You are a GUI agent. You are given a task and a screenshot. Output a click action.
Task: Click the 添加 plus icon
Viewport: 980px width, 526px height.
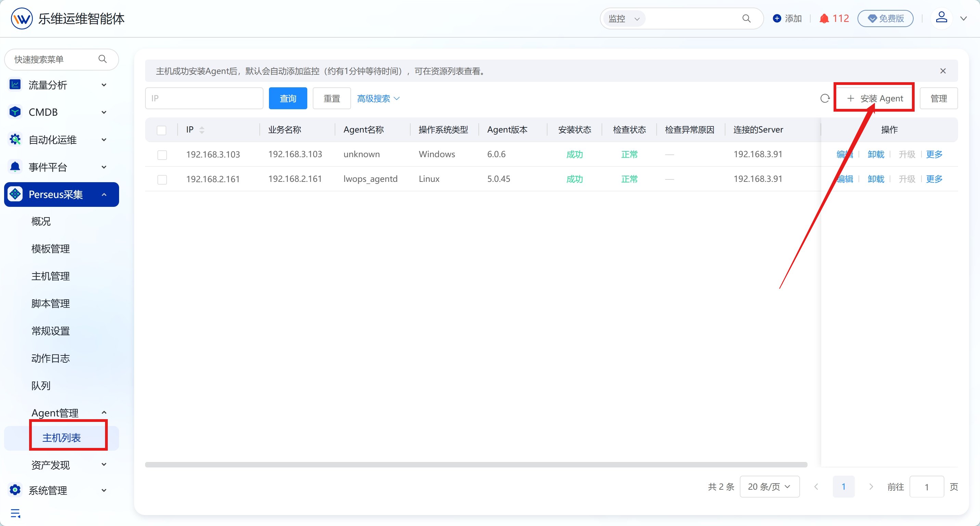[777, 18]
